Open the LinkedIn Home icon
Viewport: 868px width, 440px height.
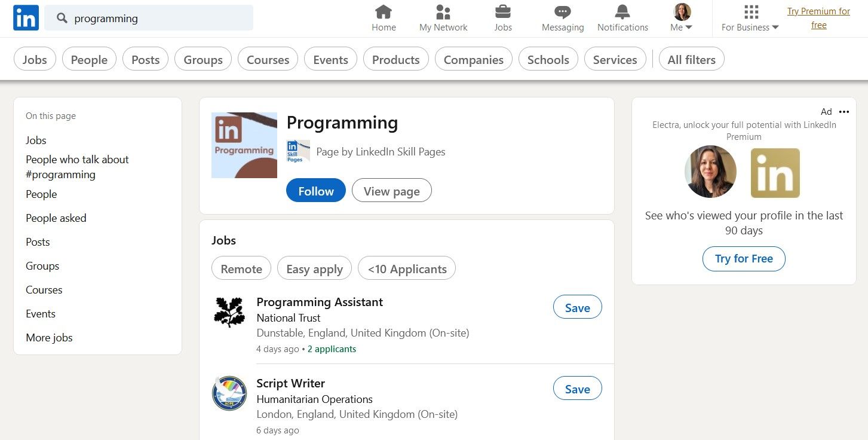pyautogui.click(x=383, y=17)
